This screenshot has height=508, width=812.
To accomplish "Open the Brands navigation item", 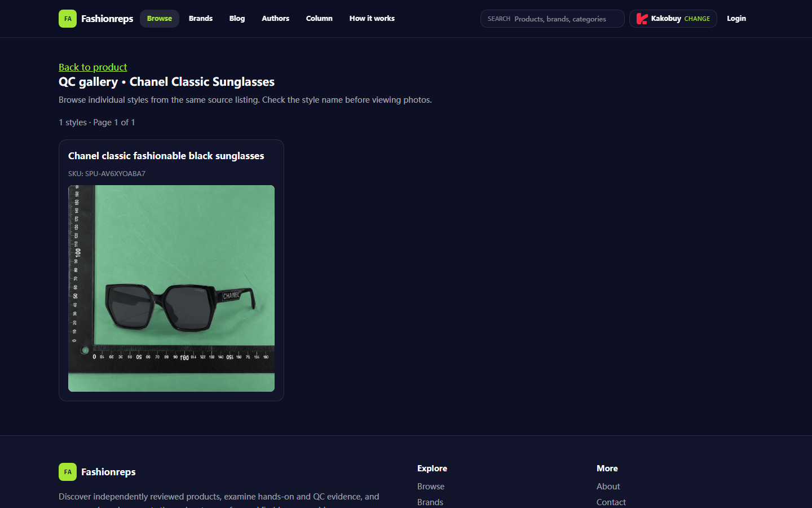I will [x=201, y=19].
